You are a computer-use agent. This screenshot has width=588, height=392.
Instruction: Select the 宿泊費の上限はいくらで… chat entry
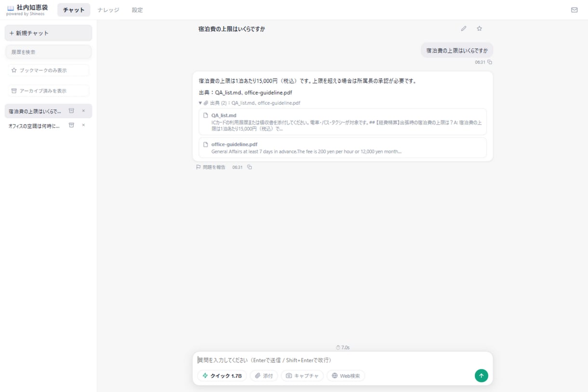[x=48, y=111]
